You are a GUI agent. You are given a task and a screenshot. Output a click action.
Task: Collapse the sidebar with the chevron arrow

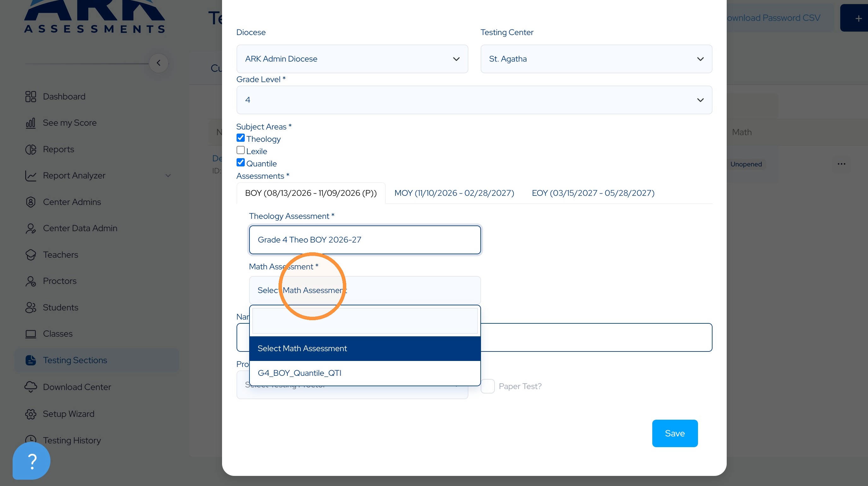tap(158, 63)
